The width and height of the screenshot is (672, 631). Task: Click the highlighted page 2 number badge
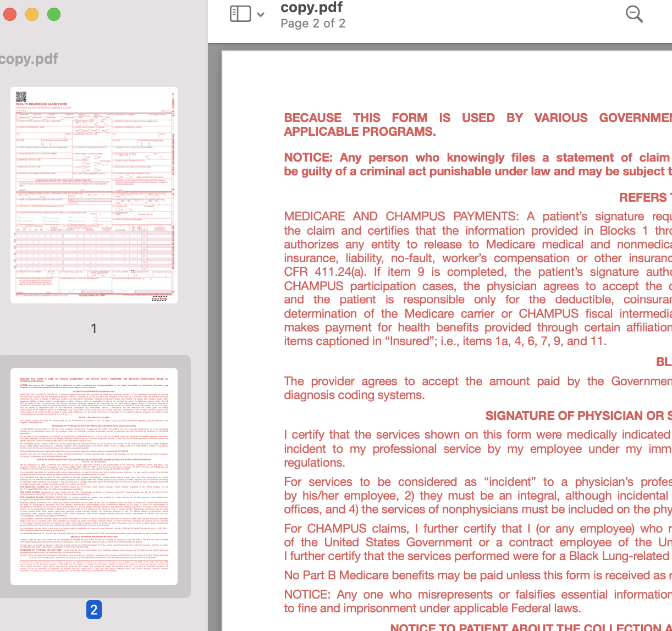[93, 610]
